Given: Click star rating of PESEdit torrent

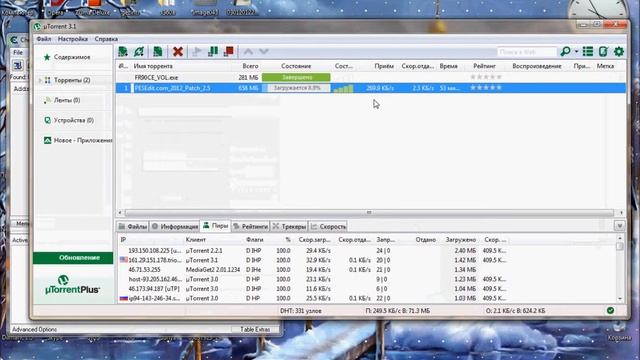Looking at the screenshot, I should coord(486,88).
